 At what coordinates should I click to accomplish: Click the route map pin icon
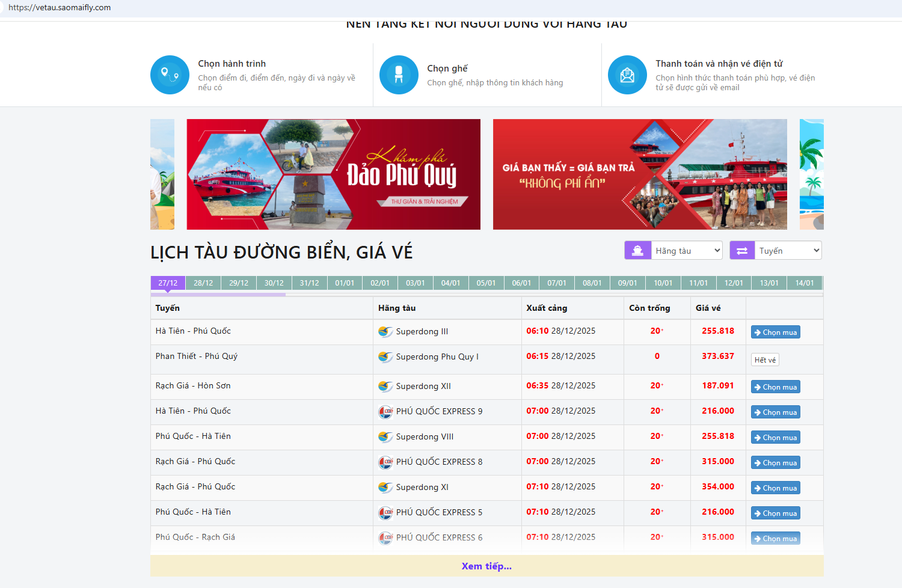170,75
